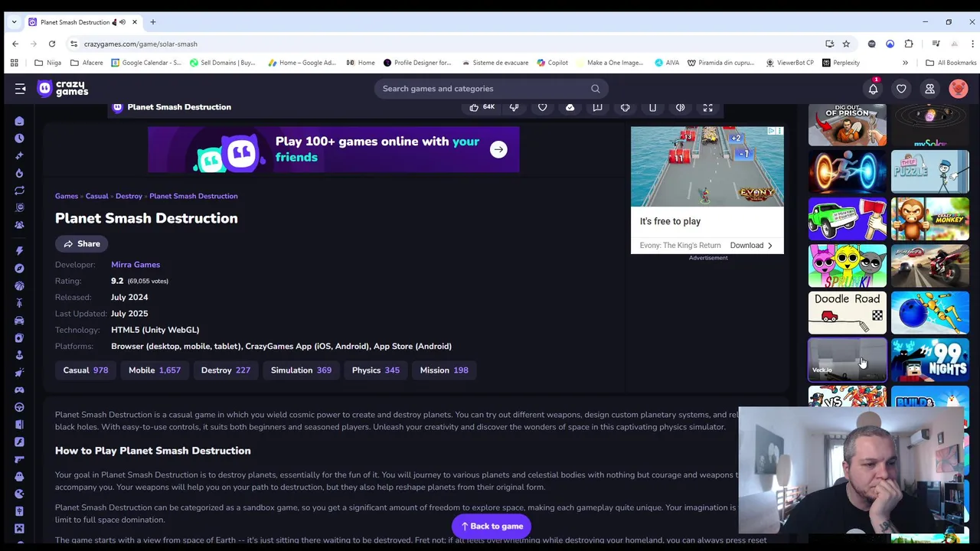Open favorites heart in site header
The width and height of the screenshot is (980, 551).
click(x=901, y=89)
